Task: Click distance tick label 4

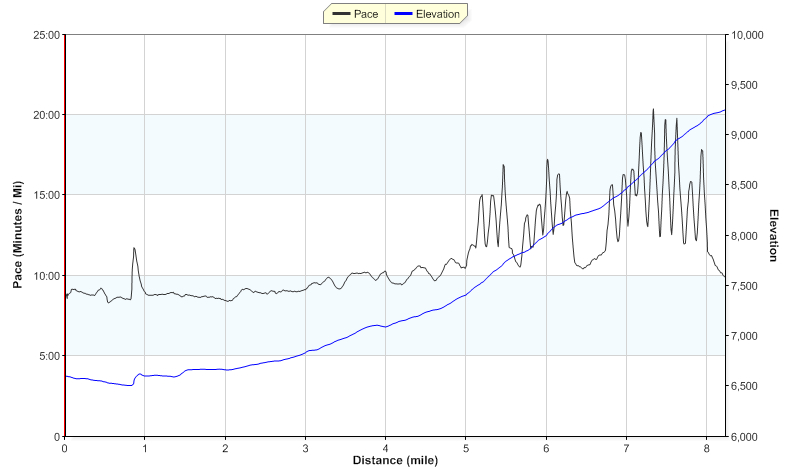Action: click(x=386, y=448)
